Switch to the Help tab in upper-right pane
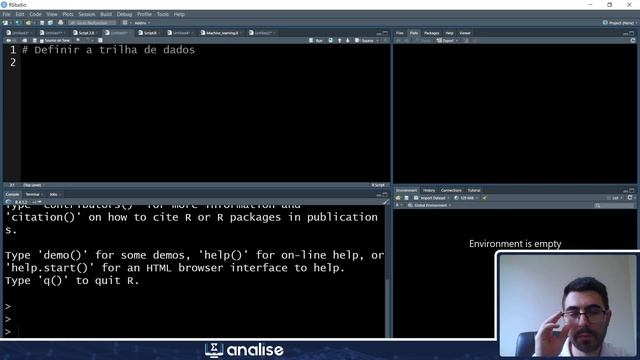This screenshot has width=640, height=360. point(449,33)
